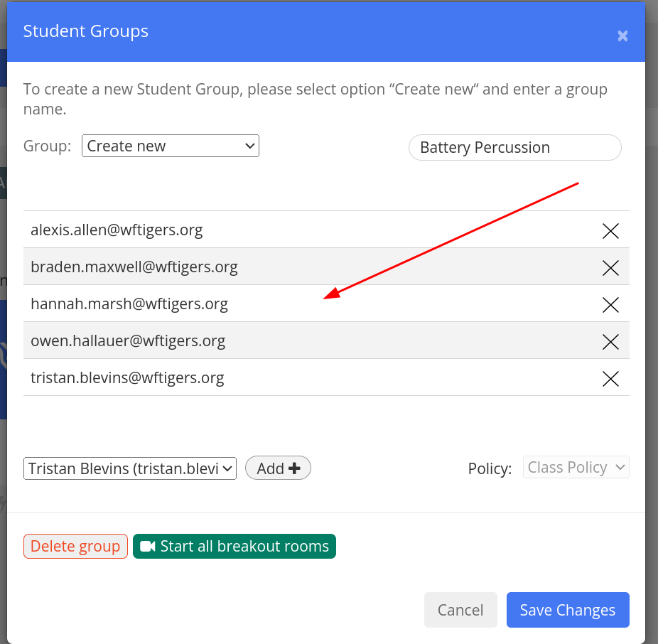
Task: Close the Student Groups dialog
Action: [x=622, y=36]
